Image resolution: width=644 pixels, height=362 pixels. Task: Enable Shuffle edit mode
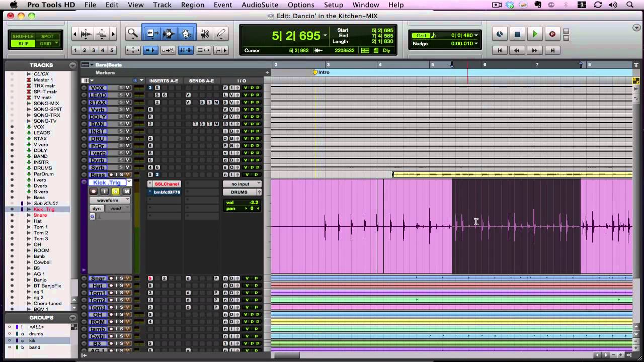tap(23, 37)
